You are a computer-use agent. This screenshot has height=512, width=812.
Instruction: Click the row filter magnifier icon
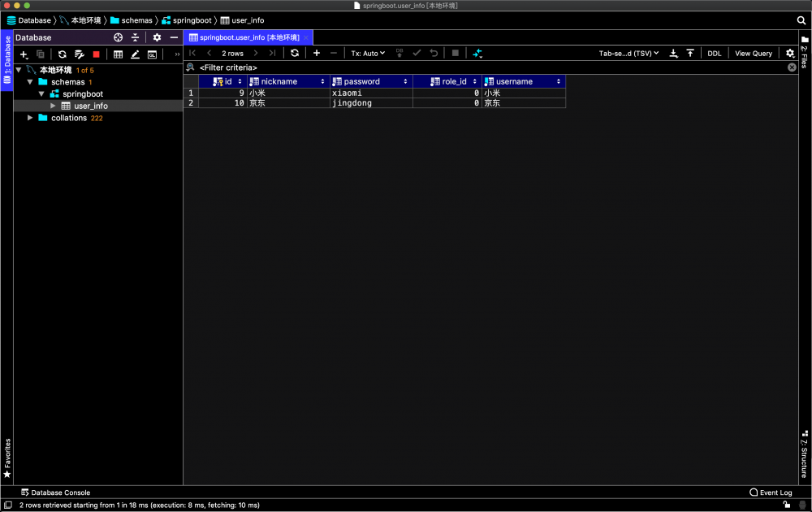191,67
